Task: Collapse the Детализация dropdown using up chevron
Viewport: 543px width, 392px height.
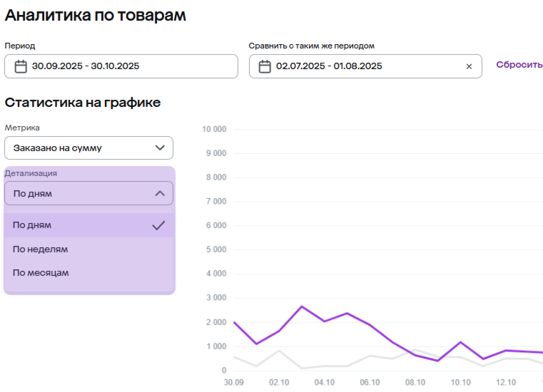Action: point(160,194)
